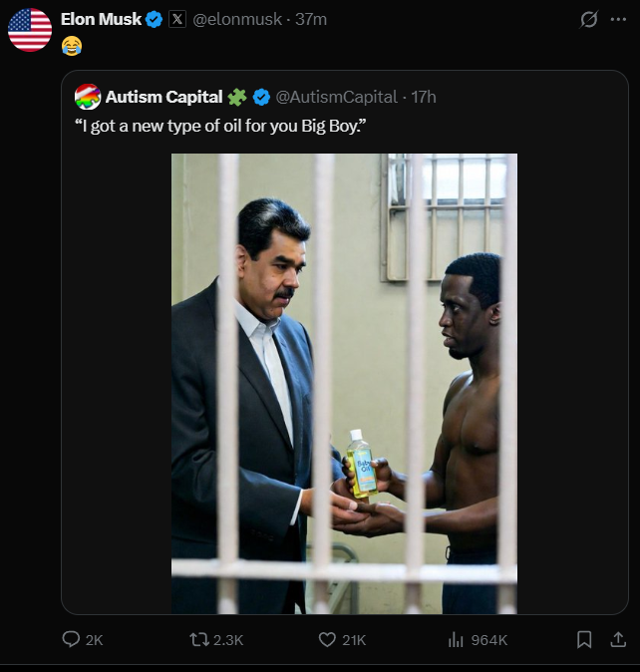Click the Autism Capital rainbow avatar
Viewport: 640px width, 672px height.
88,97
